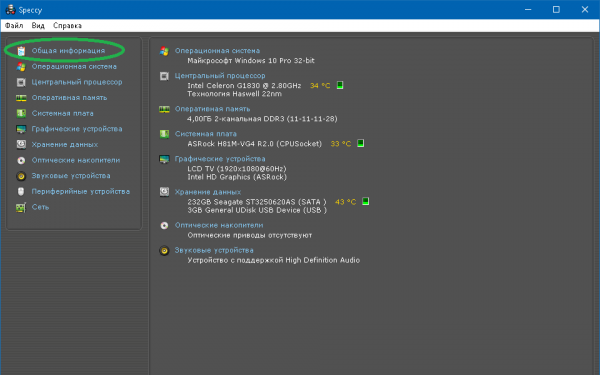This screenshot has height=375, width=600.
Task: Click Intel Celeron G1830 @ 2.80GHz text
Action: (x=244, y=85)
